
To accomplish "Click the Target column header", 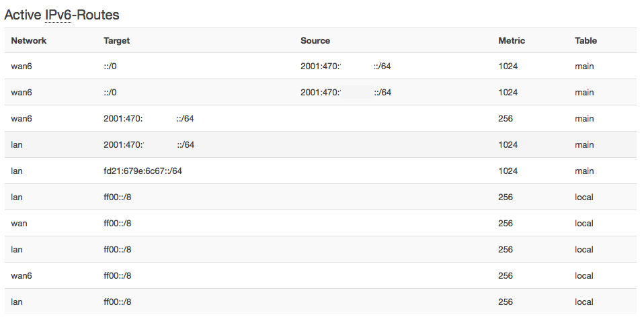I will tap(116, 40).
